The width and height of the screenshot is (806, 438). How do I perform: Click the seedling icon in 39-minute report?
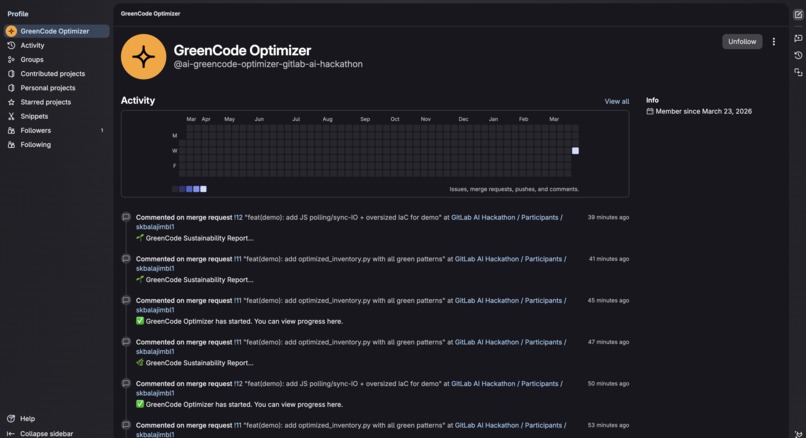click(140, 238)
